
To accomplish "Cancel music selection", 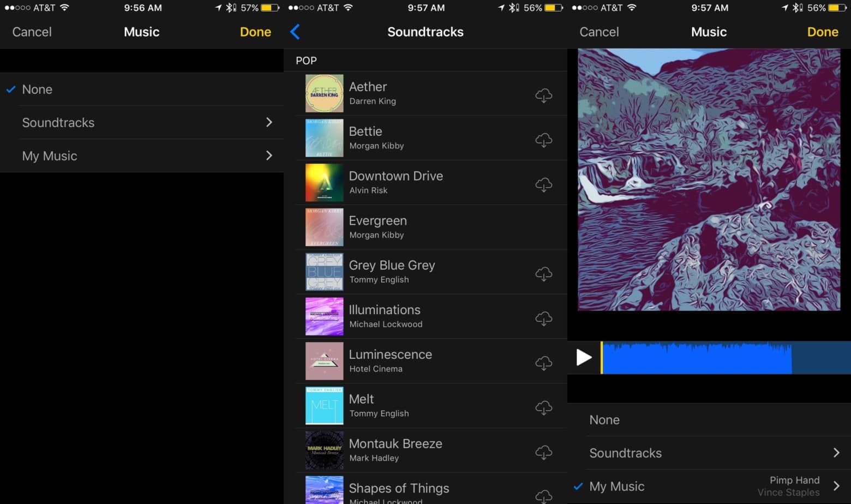I will tap(31, 32).
